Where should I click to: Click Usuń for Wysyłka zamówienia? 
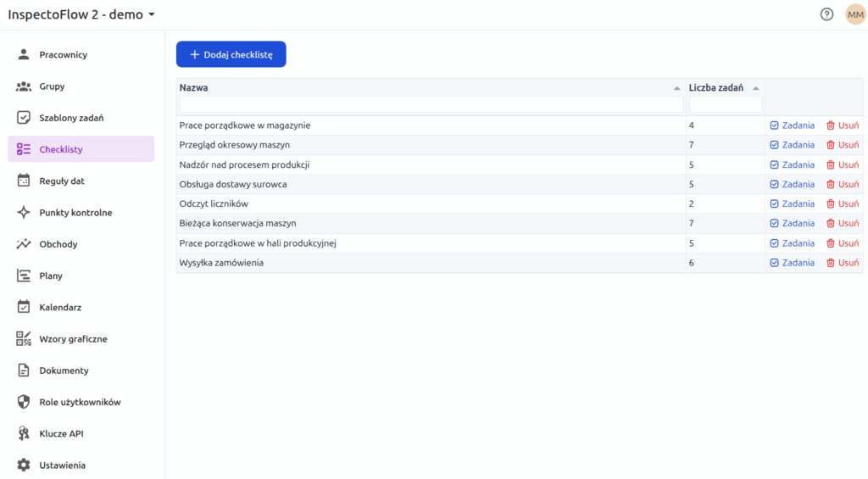pos(843,263)
